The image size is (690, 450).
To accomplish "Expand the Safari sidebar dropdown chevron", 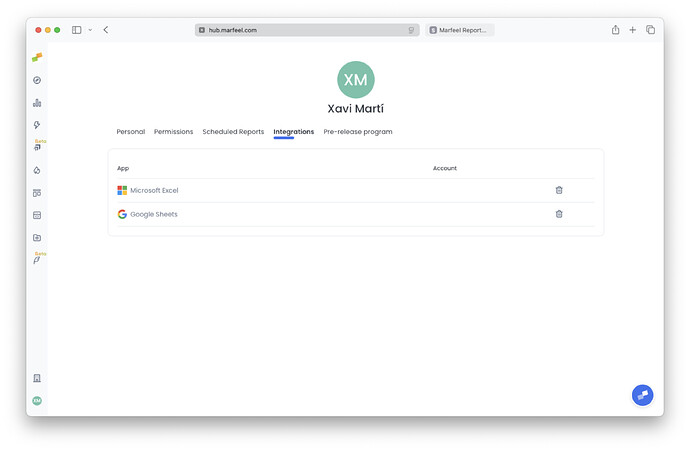I will point(90,30).
